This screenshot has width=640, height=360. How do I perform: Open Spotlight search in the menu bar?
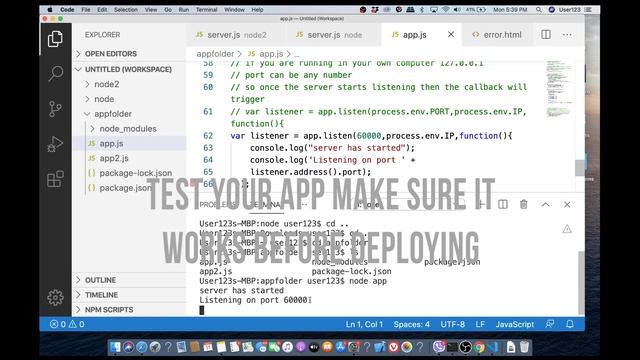click(x=539, y=9)
